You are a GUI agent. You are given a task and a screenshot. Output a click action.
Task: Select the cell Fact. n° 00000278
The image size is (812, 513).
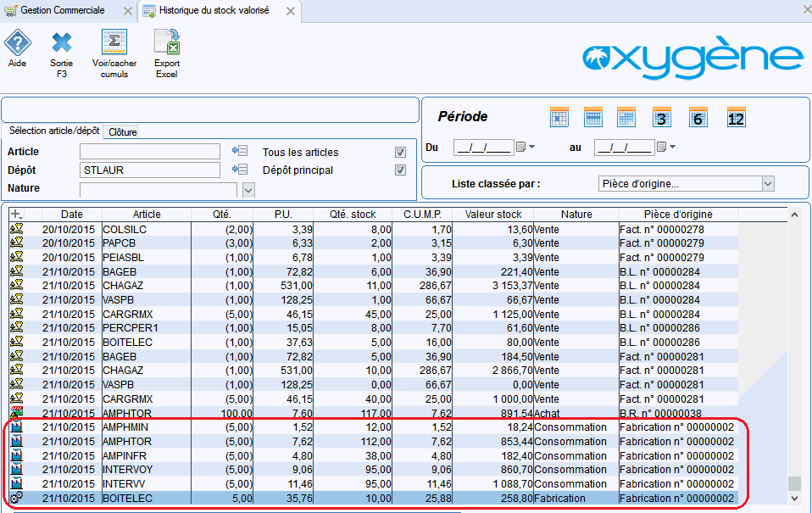[x=678, y=229]
